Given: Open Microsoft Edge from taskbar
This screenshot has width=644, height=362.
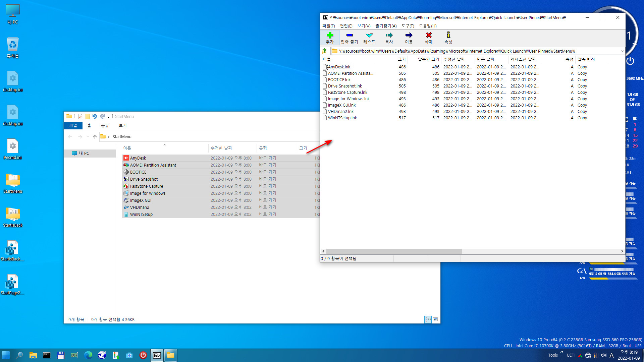Looking at the screenshot, I should coord(88,355).
